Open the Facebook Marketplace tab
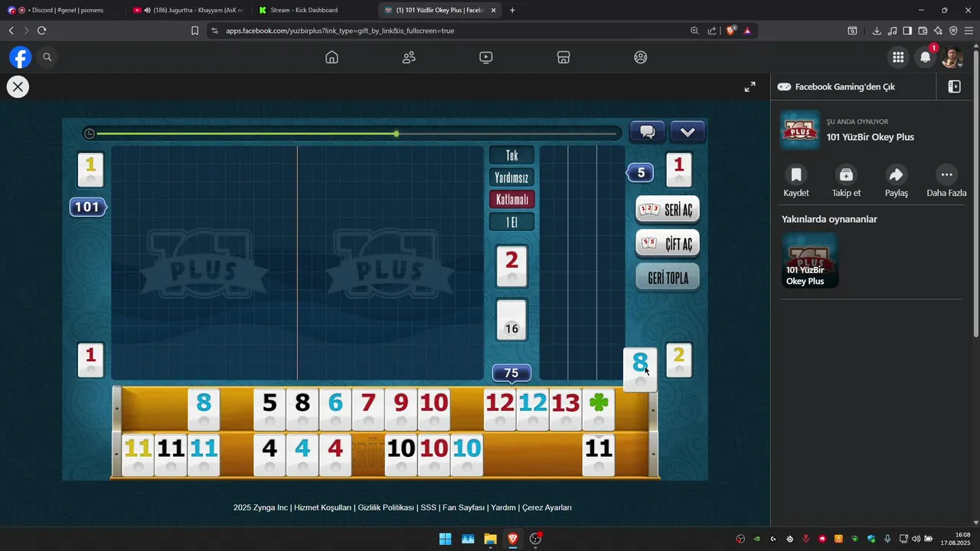The image size is (980, 551). tap(563, 57)
